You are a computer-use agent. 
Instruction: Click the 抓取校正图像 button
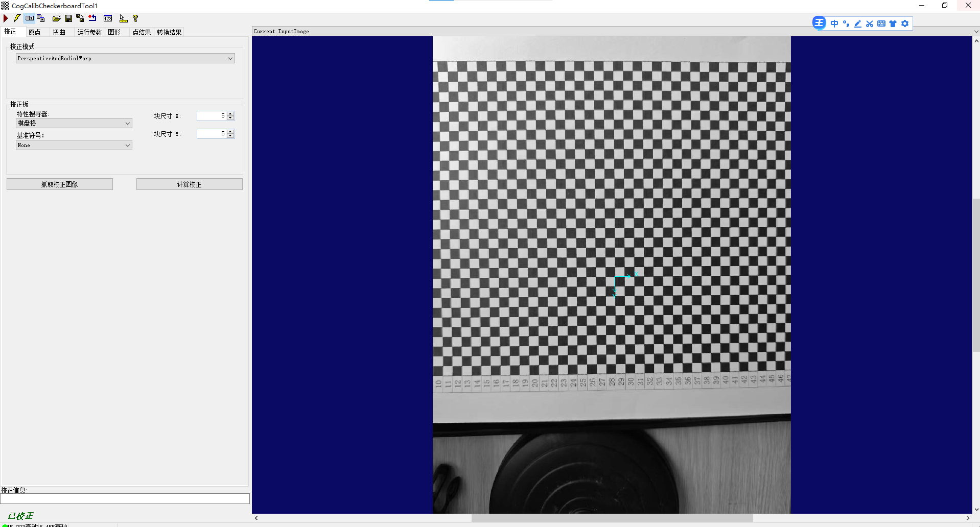coord(60,184)
